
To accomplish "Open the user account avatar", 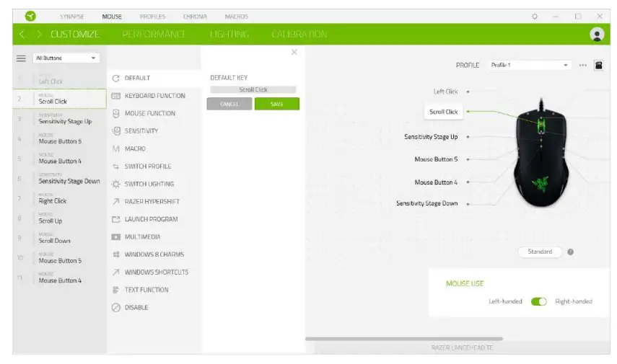I will 597,34.
